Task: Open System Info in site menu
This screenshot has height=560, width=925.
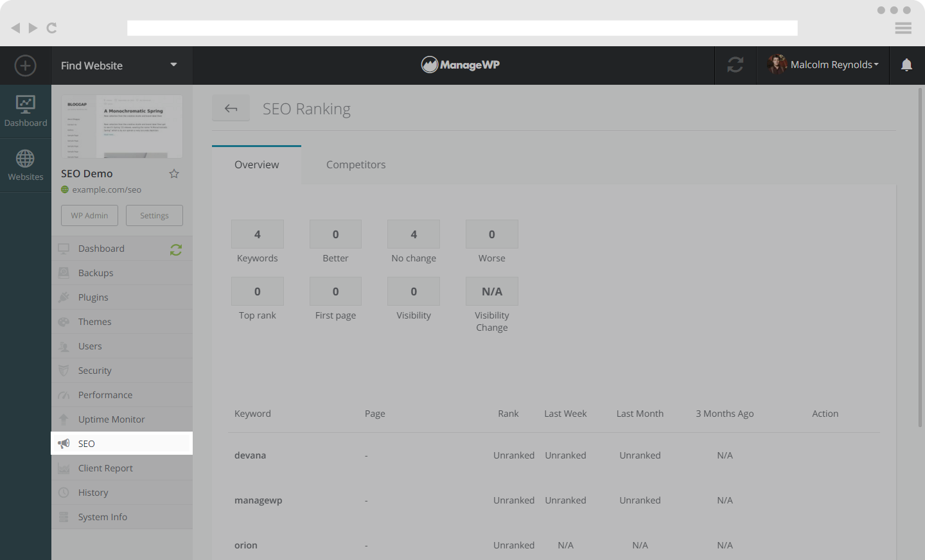Action: tap(122, 517)
